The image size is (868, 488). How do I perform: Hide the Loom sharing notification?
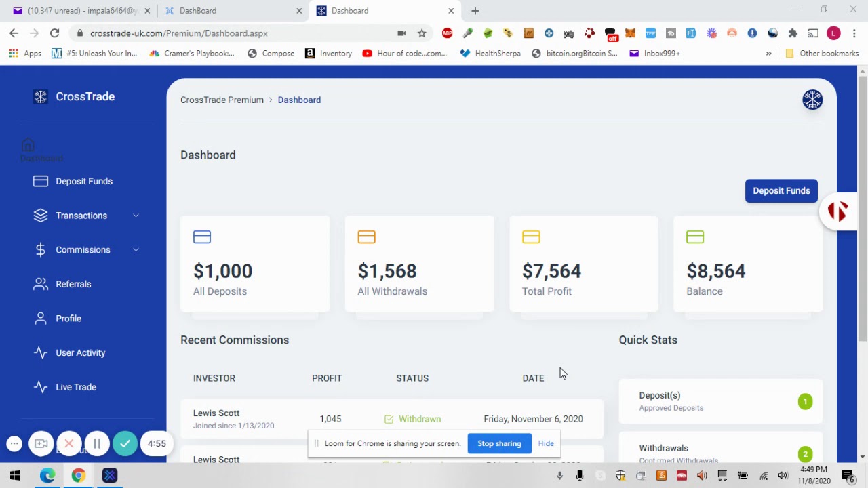[546, 443]
